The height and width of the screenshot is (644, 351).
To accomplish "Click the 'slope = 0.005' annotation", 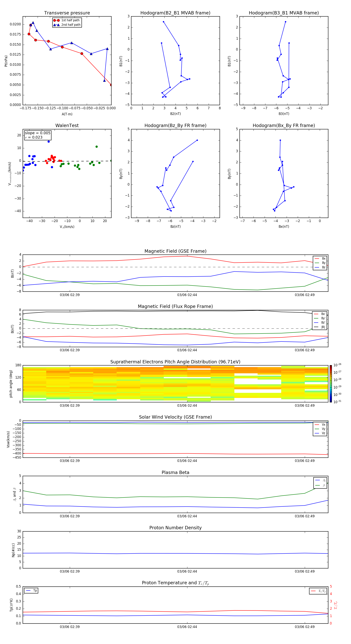I will coord(38,133).
